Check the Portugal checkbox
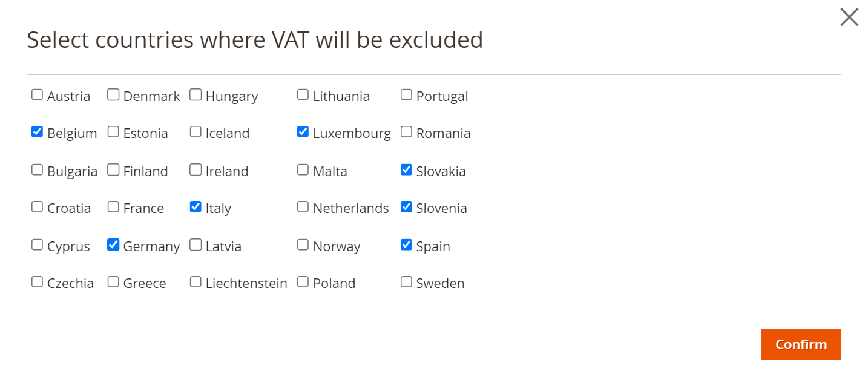This screenshot has width=868, height=374. pos(407,95)
